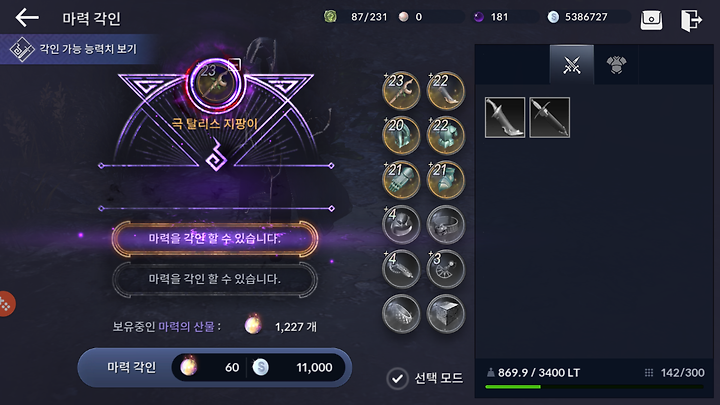The width and height of the screenshot is (720, 405).
Task: Click the equipped 극 탈리스 지팡이 icon
Action: [x=215, y=84]
